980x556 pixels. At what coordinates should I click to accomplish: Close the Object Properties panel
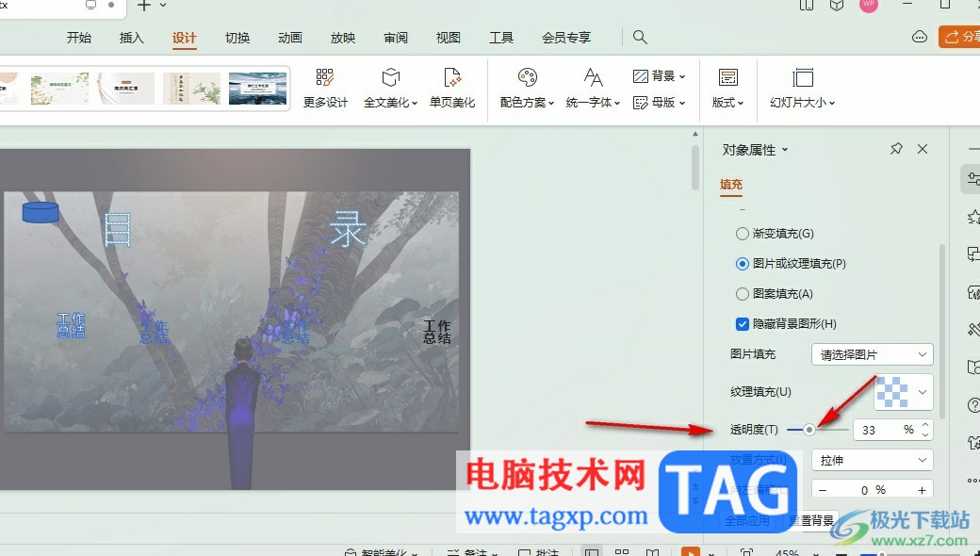click(x=923, y=149)
